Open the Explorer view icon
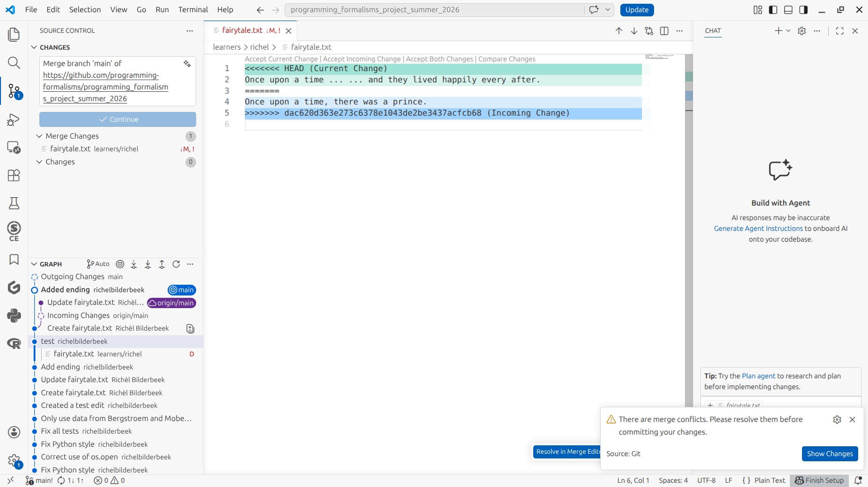The height and width of the screenshot is (487, 868). (x=14, y=35)
